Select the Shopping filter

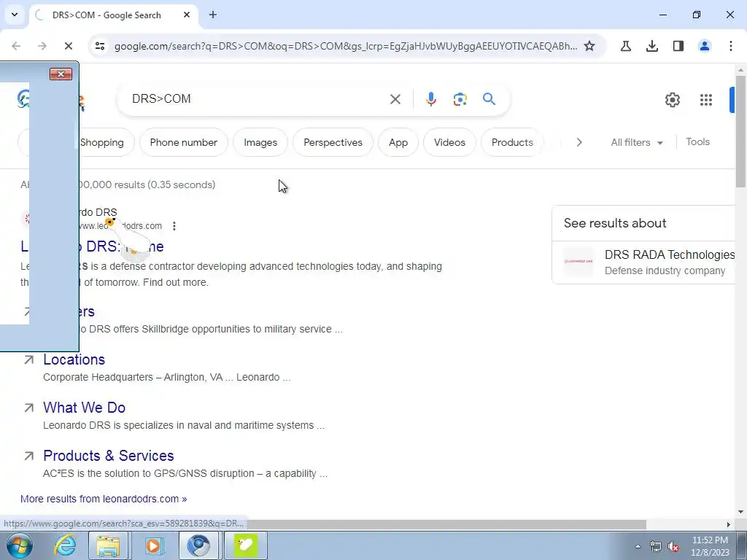(x=107, y=142)
